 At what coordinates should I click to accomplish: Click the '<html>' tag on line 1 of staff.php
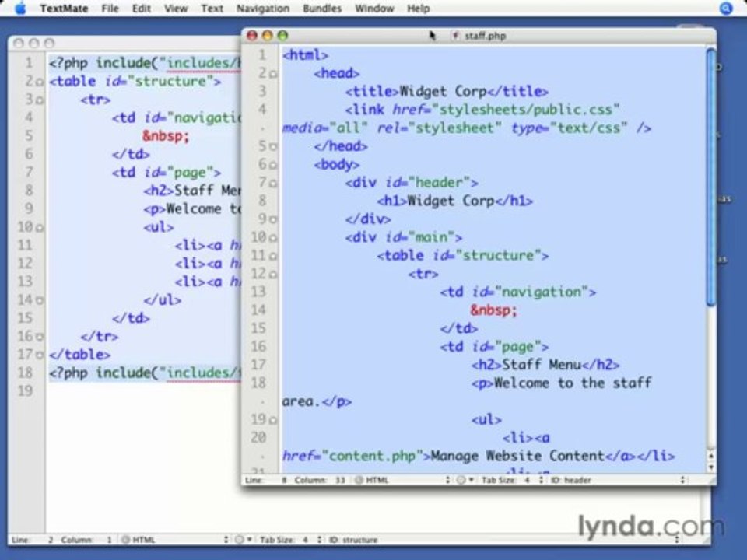(x=305, y=55)
